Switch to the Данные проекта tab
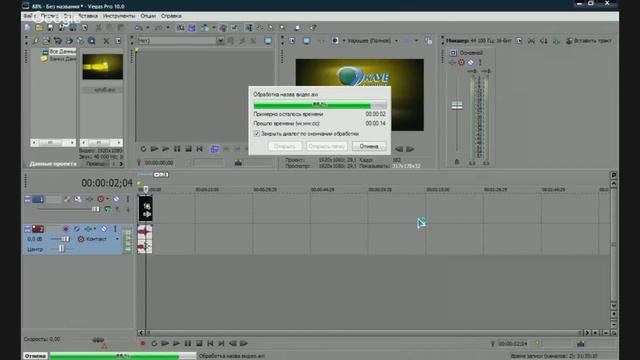Image resolution: width=640 pixels, height=360 pixels. [x=53, y=164]
